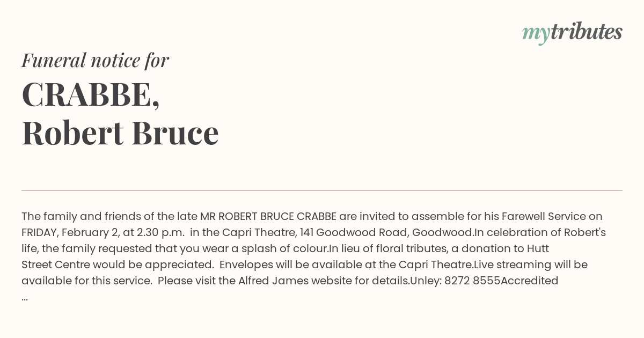Click the CRABBE surname title
Viewport: 644px width, 338px height.
coord(91,95)
